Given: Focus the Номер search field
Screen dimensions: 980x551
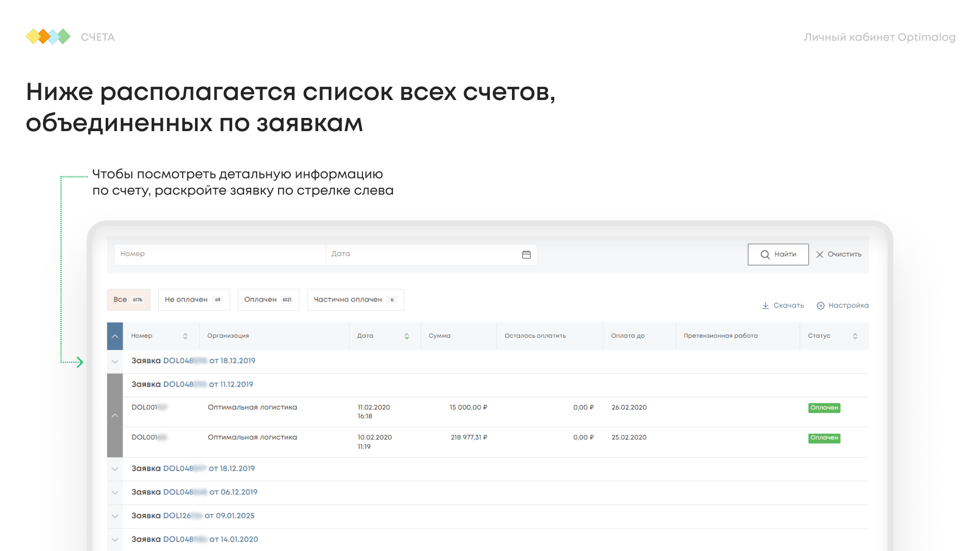Looking at the screenshot, I should coord(220,255).
